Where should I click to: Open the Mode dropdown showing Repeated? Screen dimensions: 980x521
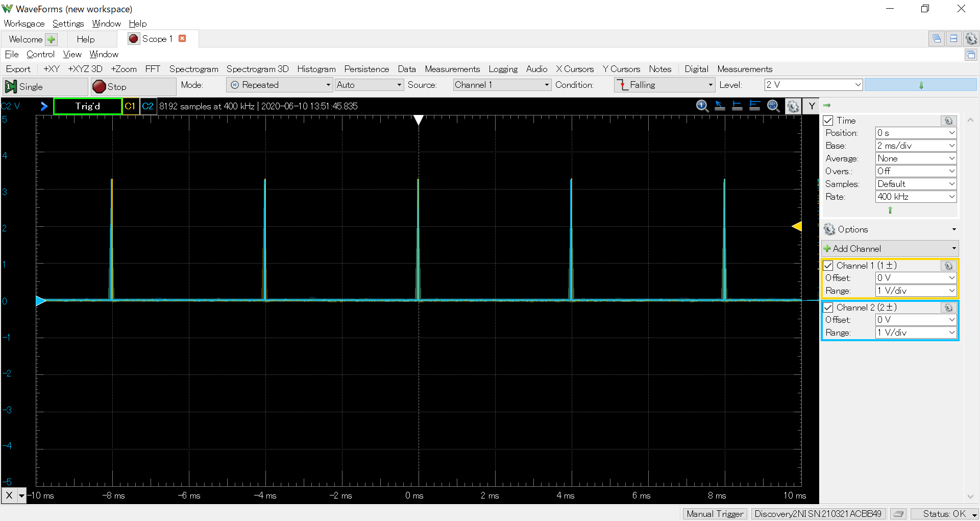[x=280, y=85]
